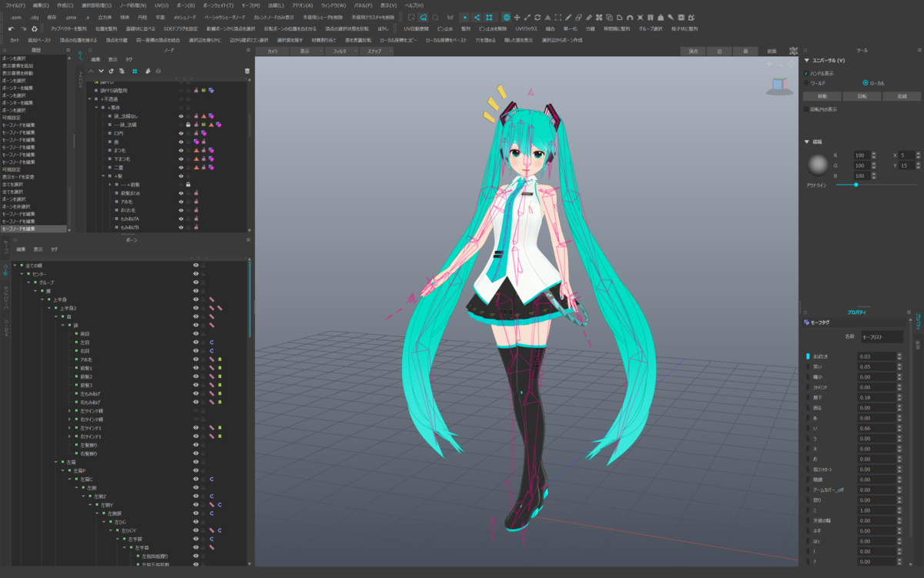Click the grey environment light sphere

[x=819, y=165]
